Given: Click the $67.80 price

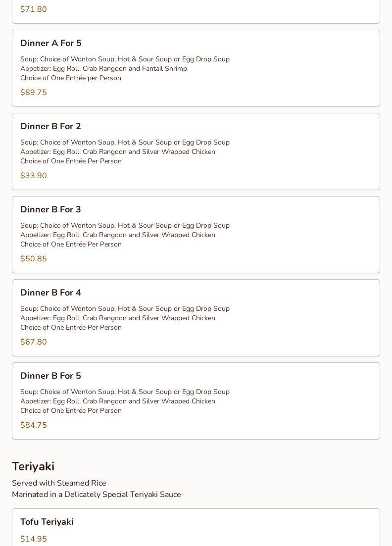Looking at the screenshot, I should coord(34,342).
